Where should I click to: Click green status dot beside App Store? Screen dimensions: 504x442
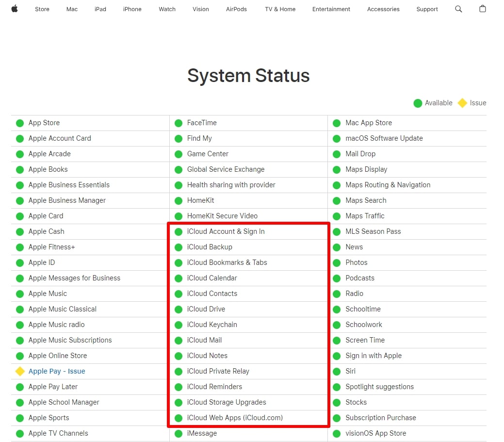coord(20,123)
